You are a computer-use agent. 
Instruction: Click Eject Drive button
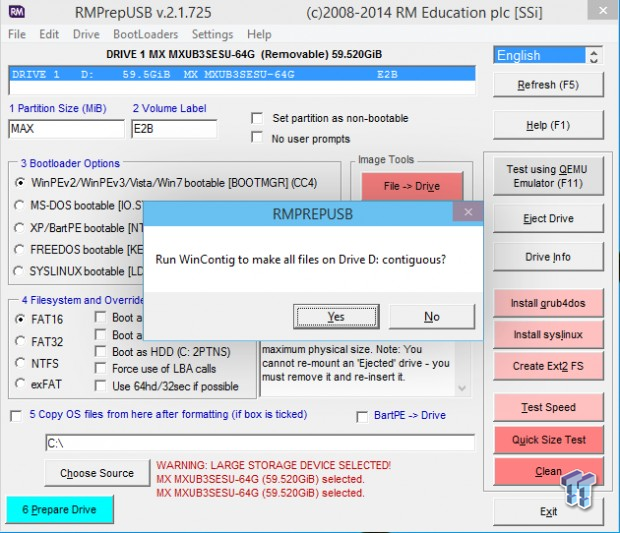[548, 218]
